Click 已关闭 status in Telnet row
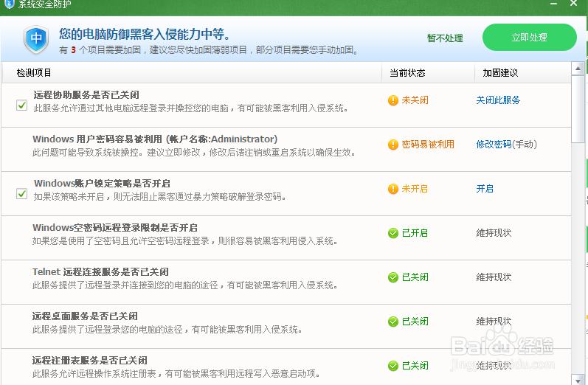 click(415, 277)
